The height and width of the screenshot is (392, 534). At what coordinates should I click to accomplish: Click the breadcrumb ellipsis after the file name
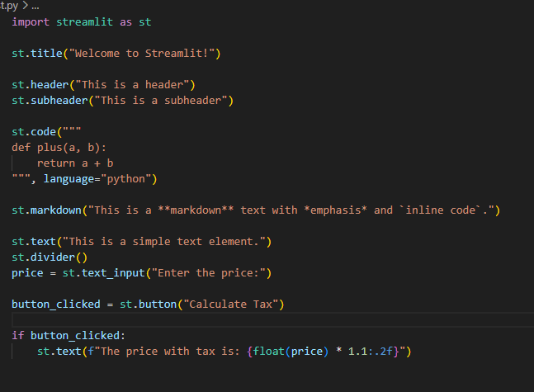point(35,6)
